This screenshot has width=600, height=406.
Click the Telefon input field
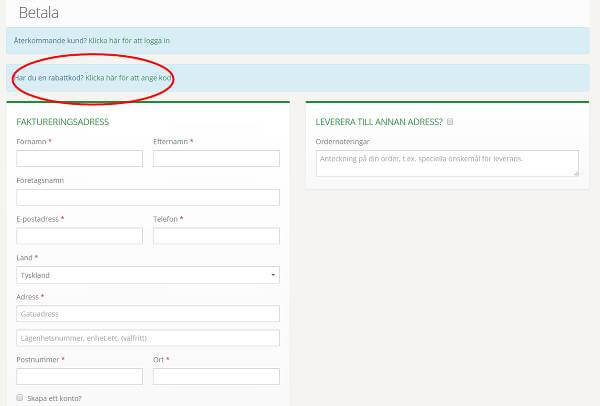coord(216,236)
